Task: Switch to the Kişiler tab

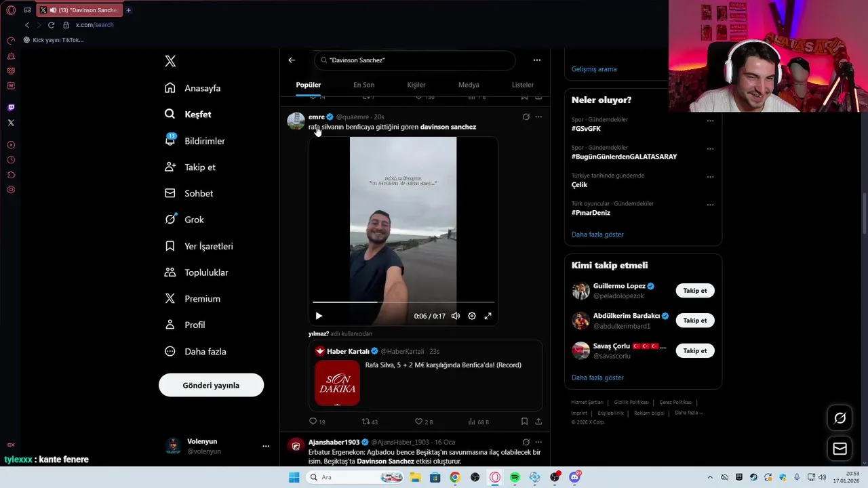Action: [416, 85]
